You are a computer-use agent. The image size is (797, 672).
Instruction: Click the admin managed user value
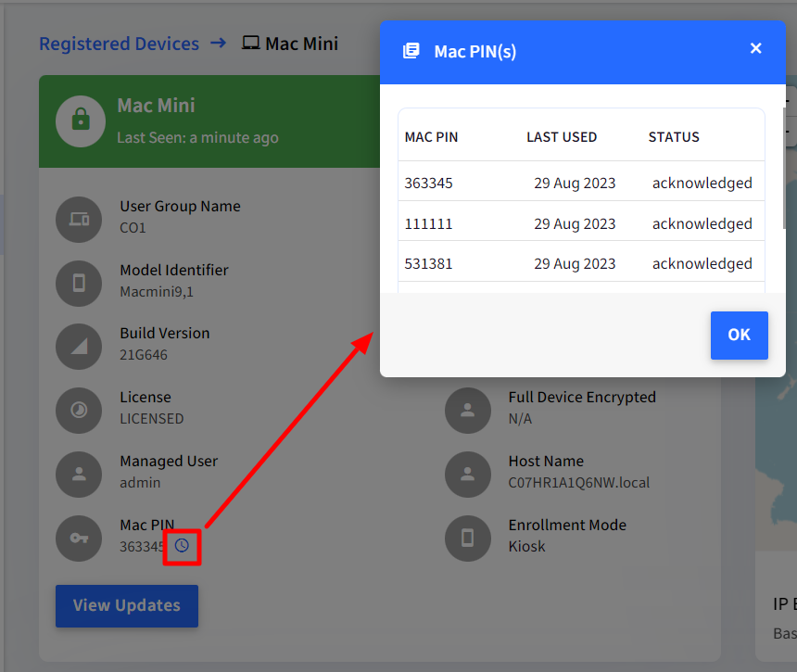[x=140, y=483]
